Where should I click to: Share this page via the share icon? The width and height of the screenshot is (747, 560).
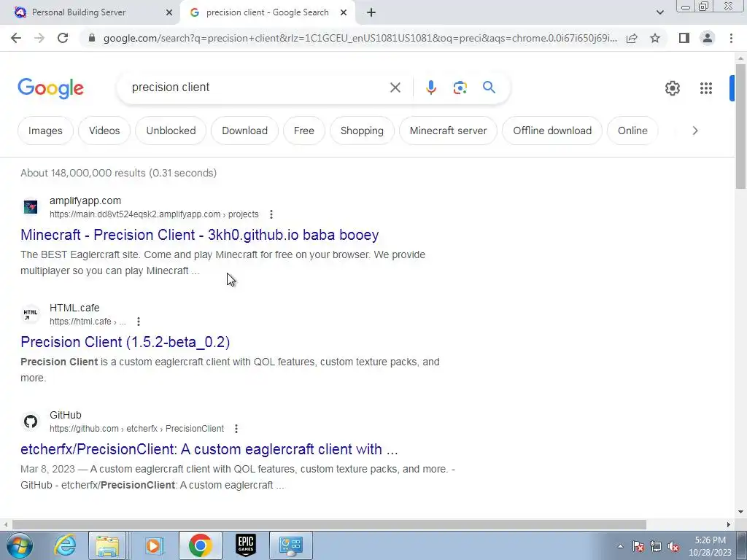632,38
